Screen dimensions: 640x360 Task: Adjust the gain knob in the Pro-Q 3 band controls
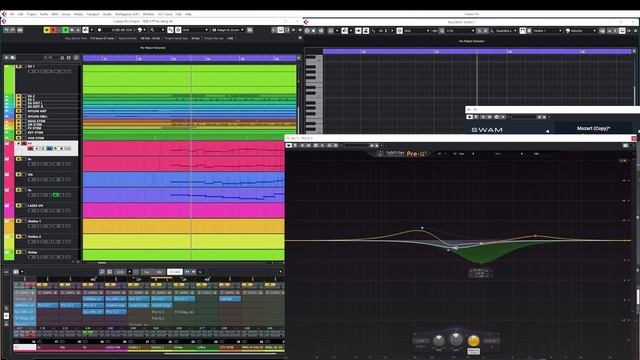[x=456, y=339]
